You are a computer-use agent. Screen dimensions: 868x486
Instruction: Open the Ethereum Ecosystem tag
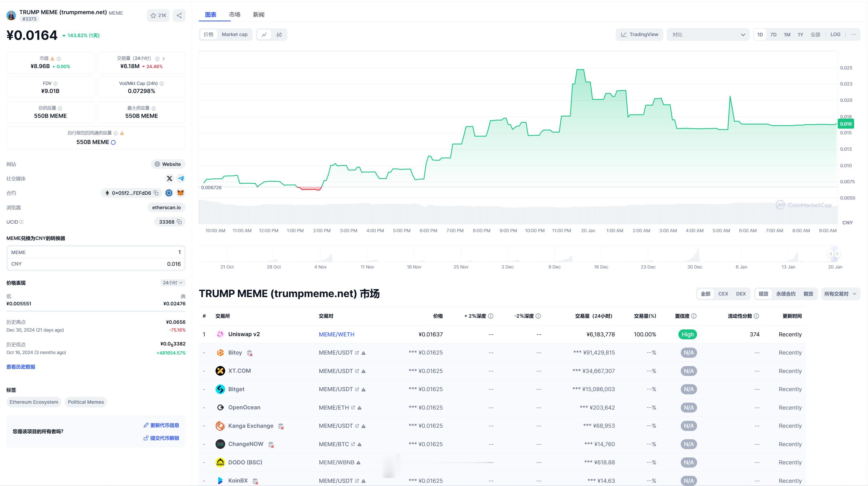point(34,402)
